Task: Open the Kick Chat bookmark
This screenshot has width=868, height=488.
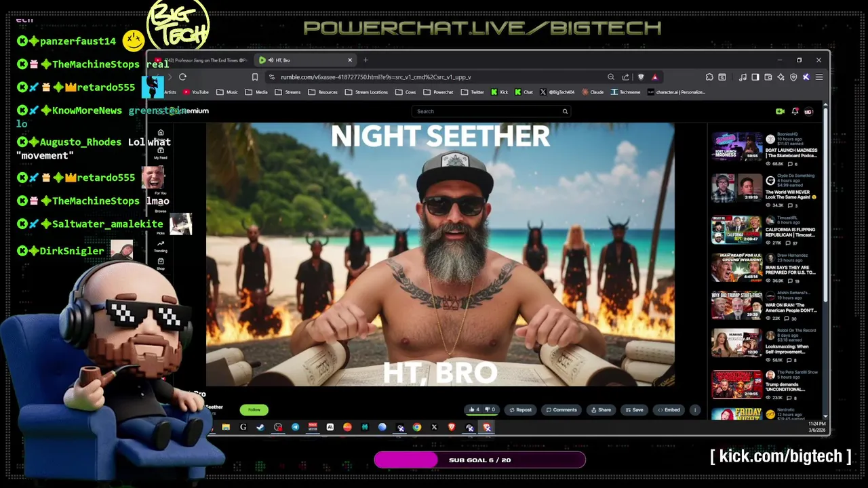Action: 524,92
